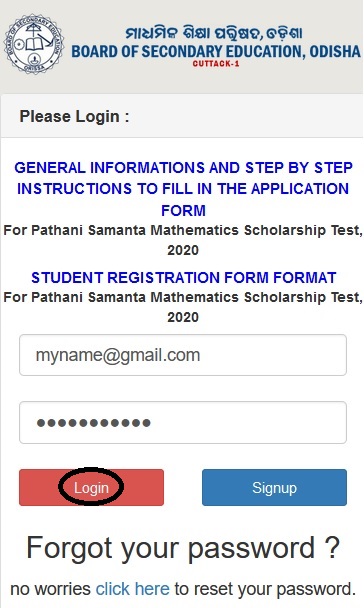Click the Pathani Samanta subtitle under Registration Form Format
This screenshot has height=608, width=364.
pos(183,307)
